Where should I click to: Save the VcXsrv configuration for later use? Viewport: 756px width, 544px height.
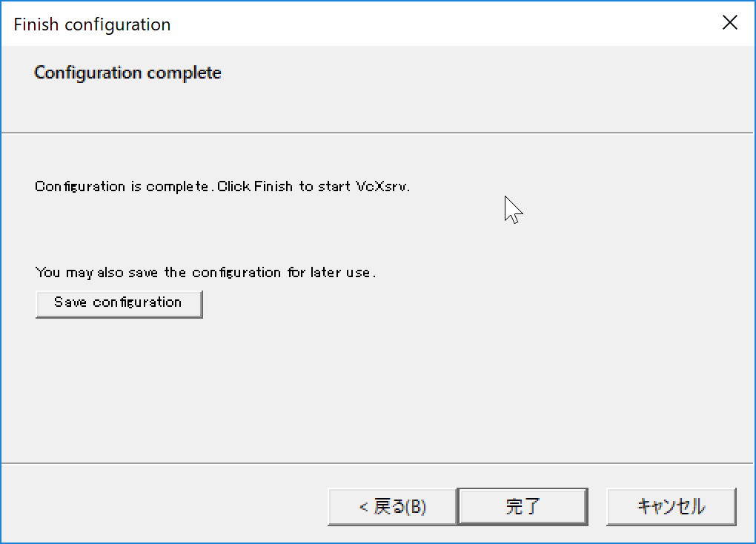pyautogui.click(x=119, y=303)
